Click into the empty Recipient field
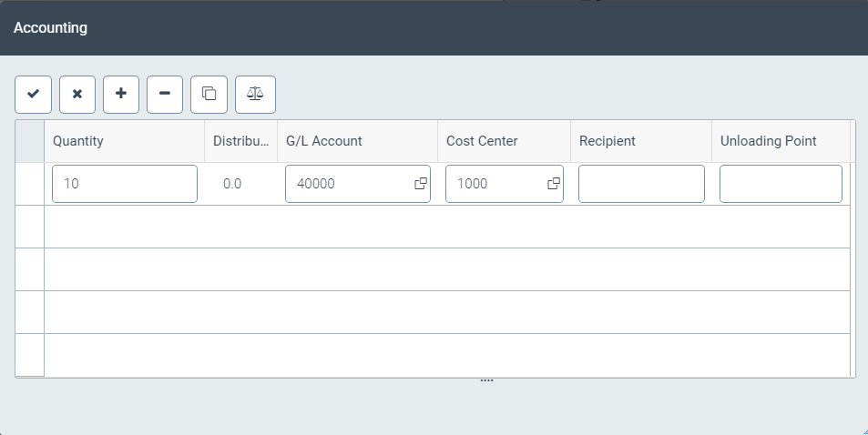Image resolution: width=868 pixels, height=435 pixels. pos(641,184)
